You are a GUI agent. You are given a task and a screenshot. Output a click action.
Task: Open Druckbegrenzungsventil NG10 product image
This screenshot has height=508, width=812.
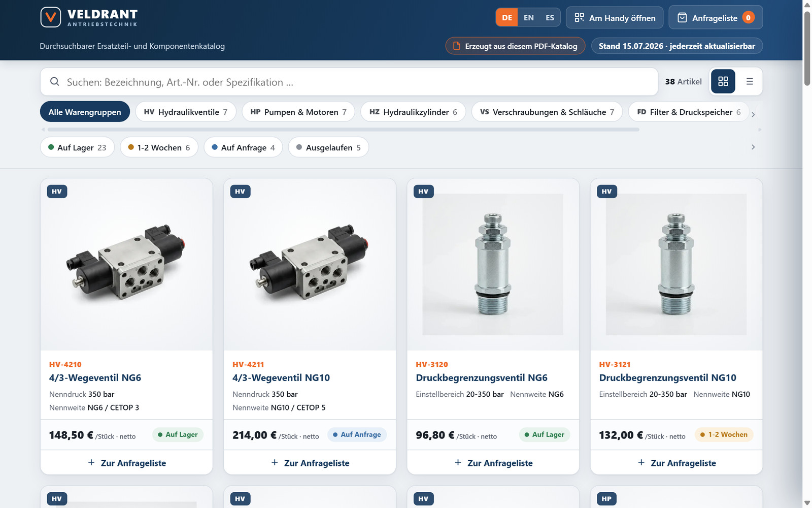[676, 264]
